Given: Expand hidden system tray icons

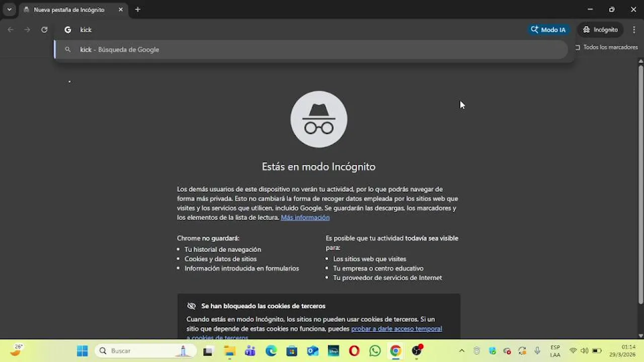Looking at the screenshot, I should coord(462,351).
